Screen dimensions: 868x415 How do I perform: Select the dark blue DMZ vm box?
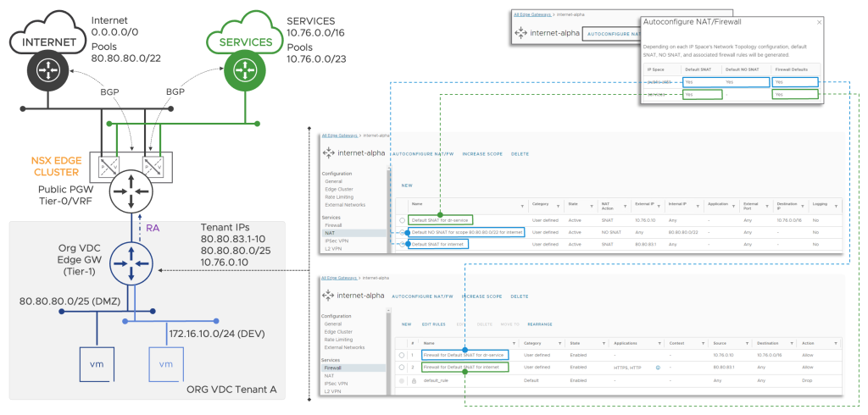(98, 364)
